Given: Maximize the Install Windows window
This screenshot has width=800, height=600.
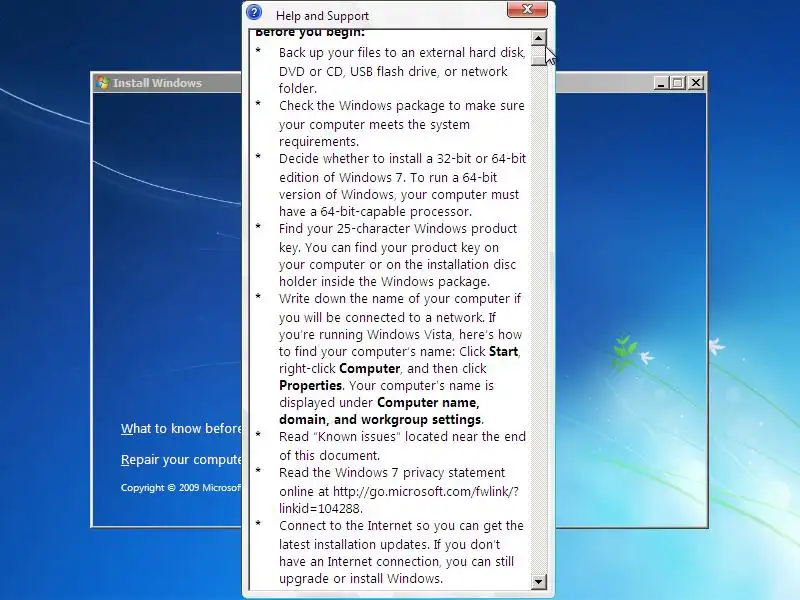Looking at the screenshot, I should (678, 83).
